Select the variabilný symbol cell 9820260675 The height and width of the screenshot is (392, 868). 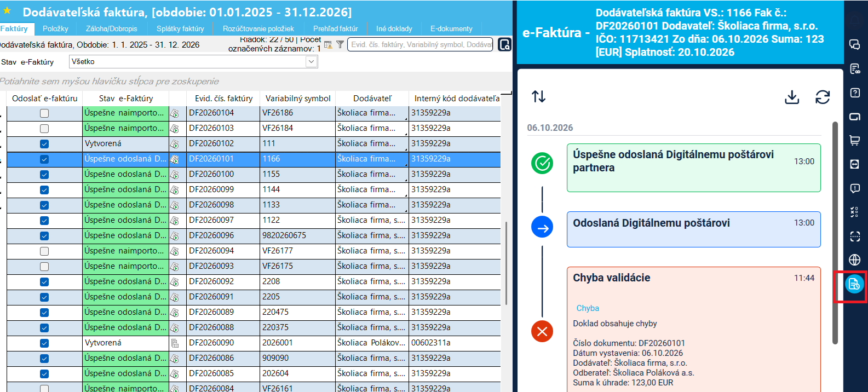[298, 235]
